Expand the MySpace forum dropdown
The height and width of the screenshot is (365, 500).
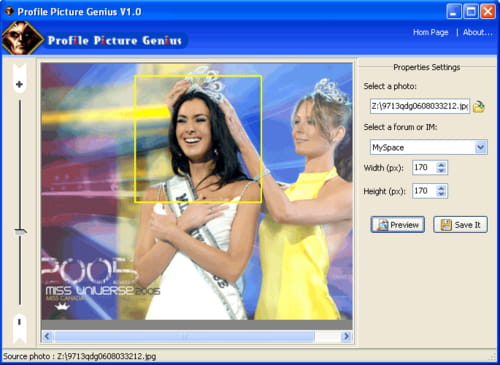[x=480, y=147]
